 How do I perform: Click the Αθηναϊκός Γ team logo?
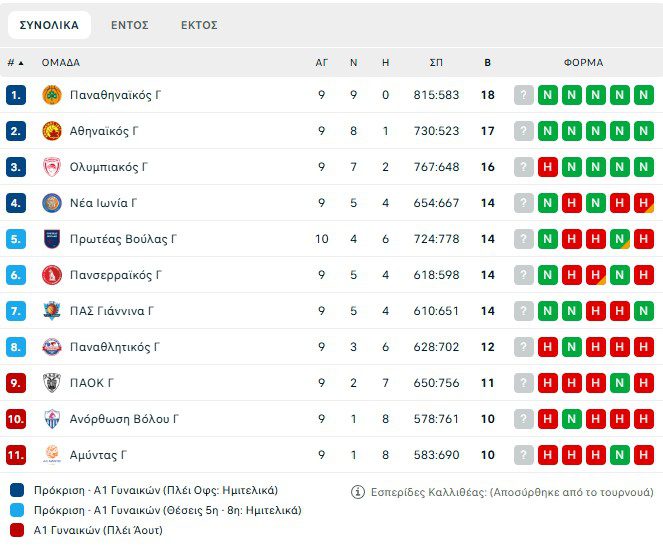(52, 131)
